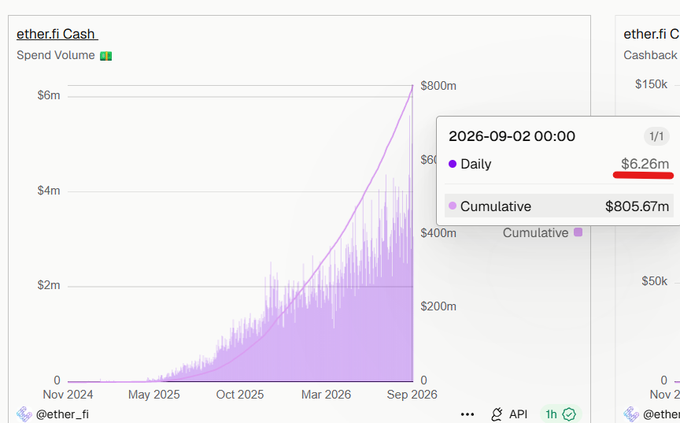Open the ether.fi Cash chart title link
This screenshot has height=423, width=680.
click(x=57, y=34)
